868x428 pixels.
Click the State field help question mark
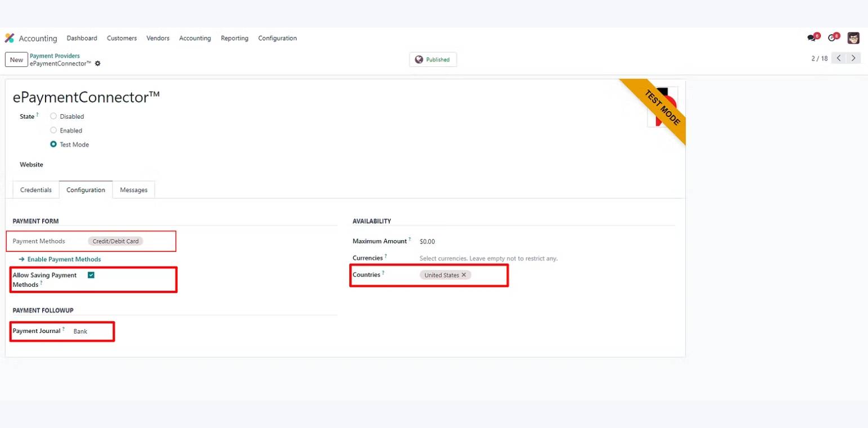point(38,115)
